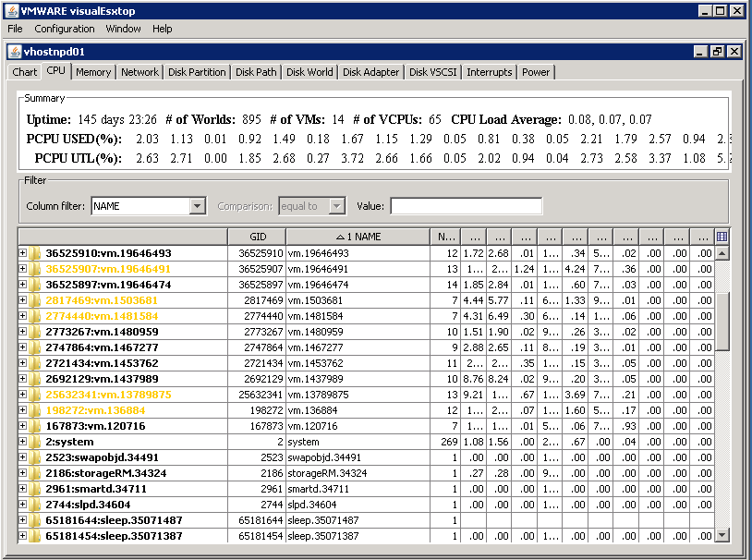Restore the vhostnpd01 inner window

point(717,52)
